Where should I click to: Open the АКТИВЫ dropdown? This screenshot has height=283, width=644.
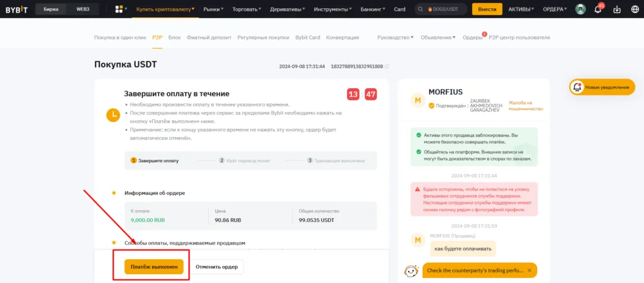pyautogui.click(x=521, y=9)
